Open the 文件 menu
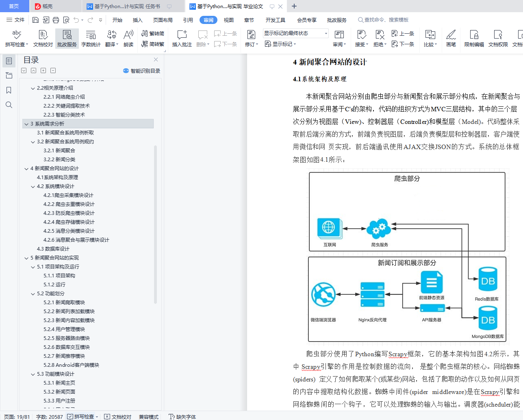This screenshot has width=523, height=420. click(x=16, y=20)
